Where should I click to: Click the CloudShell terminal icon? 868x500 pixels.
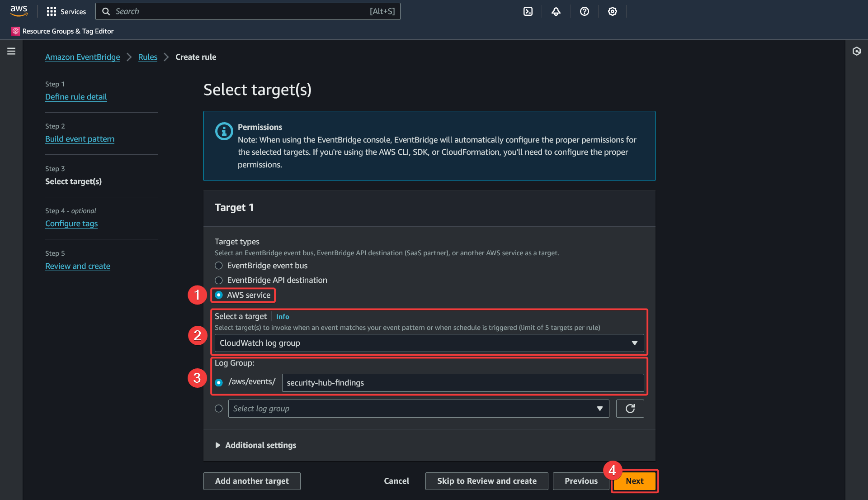click(528, 11)
